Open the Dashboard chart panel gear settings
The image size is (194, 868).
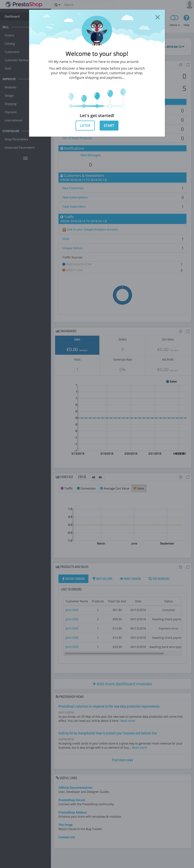tap(181, 331)
